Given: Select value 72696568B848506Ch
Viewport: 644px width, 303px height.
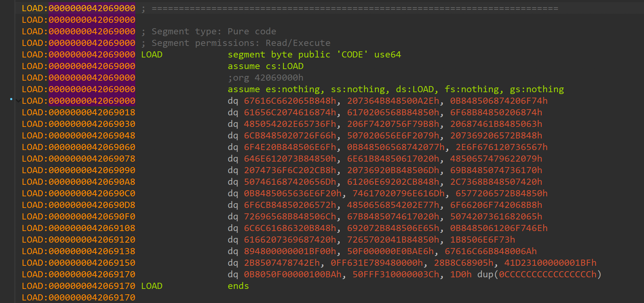Looking at the screenshot, I should point(290,217).
